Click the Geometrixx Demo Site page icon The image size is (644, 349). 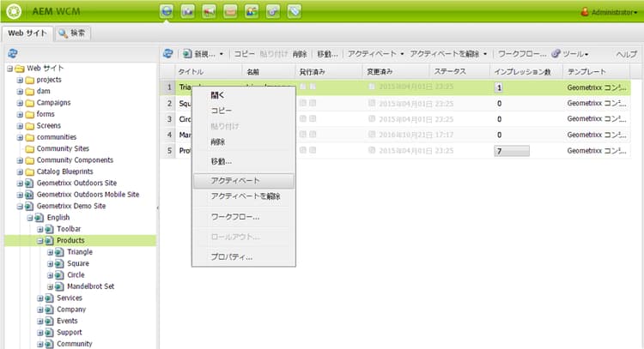(29, 207)
